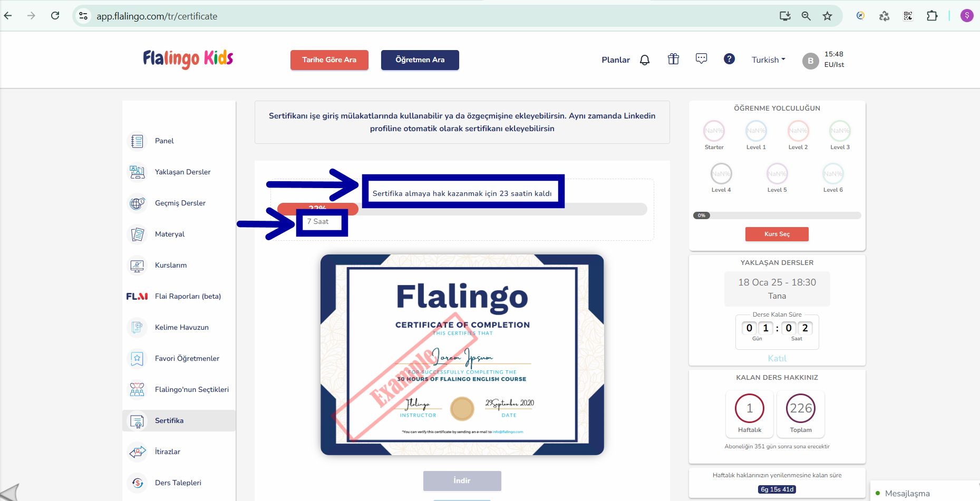Click the Flalingo'nun Seçtikleri people icon

[x=137, y=390]
